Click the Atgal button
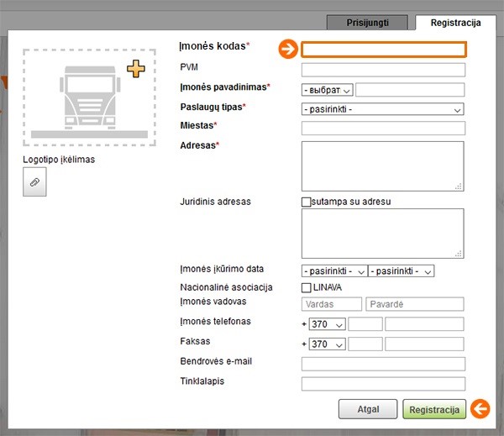 [x=368, y=409]
